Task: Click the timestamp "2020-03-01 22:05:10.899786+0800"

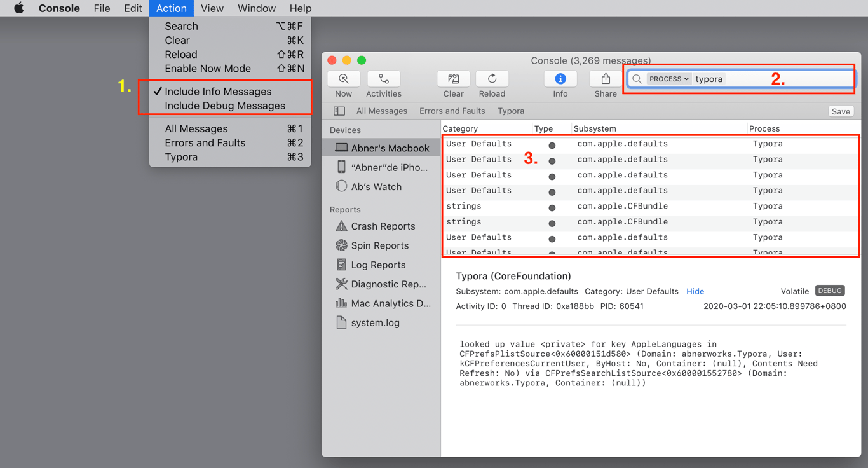Action: [x=775, y=306]
